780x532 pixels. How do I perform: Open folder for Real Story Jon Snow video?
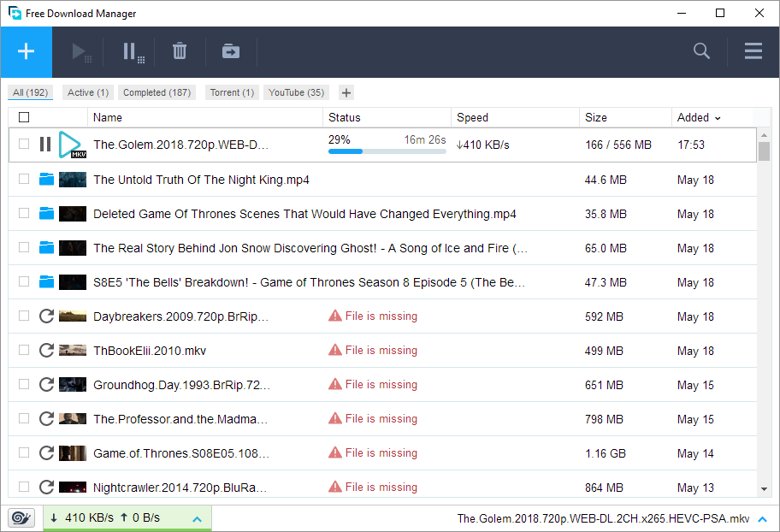[x=46, y=247]
